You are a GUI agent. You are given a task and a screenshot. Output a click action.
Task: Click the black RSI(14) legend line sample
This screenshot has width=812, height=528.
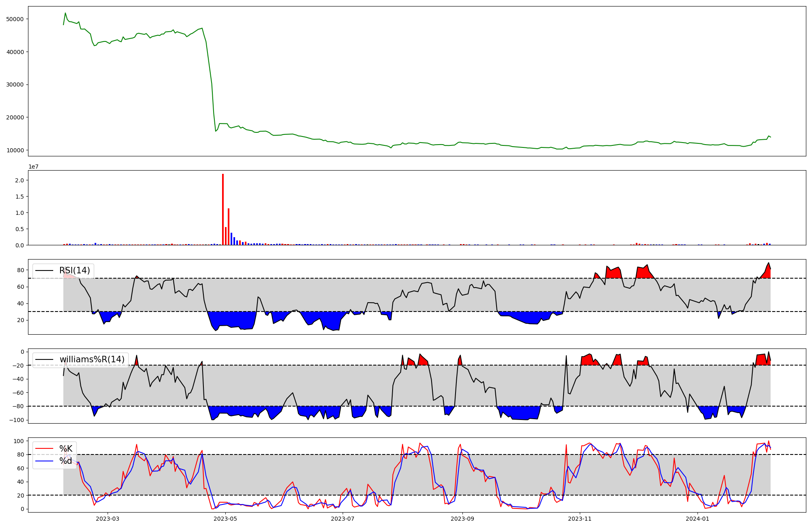click(44, 270)
